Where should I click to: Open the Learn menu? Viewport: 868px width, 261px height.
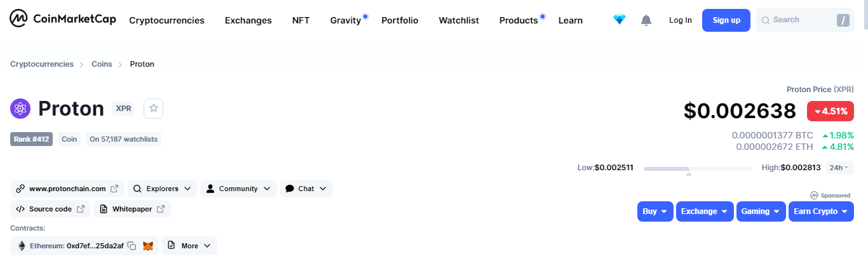click(x=571, y=20)
